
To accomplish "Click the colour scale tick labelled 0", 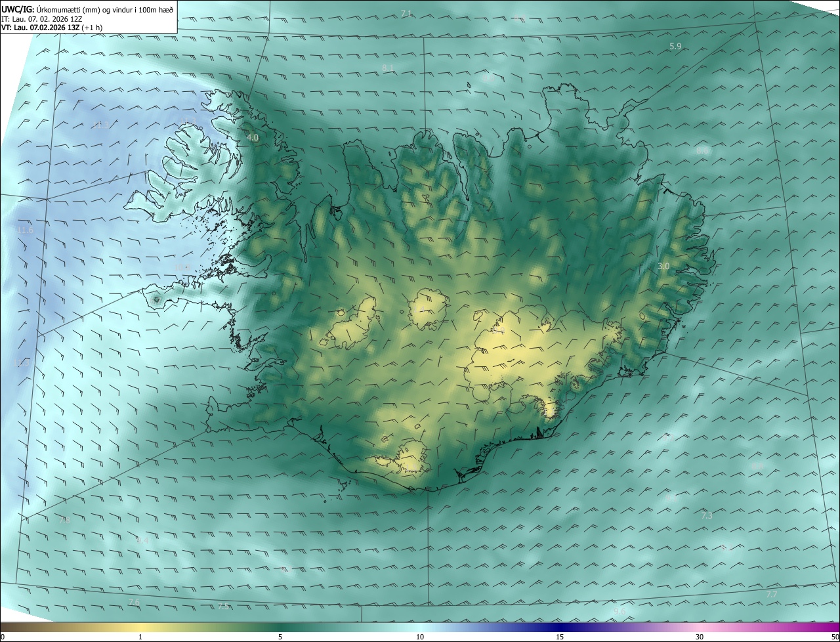I will coord(3,637).
